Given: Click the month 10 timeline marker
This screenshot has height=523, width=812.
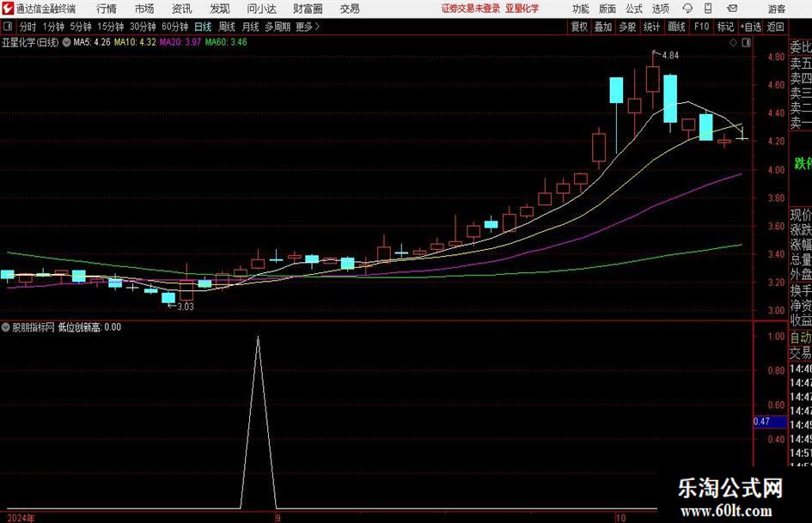Looking at the screenshot, I should 621,518.
